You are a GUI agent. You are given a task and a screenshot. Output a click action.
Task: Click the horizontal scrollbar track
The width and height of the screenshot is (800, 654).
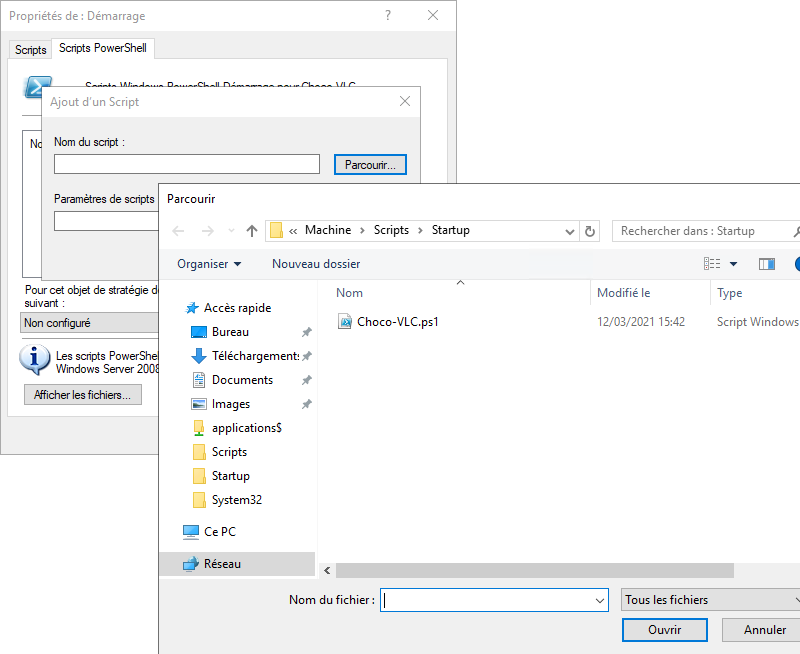coord(535,570)
